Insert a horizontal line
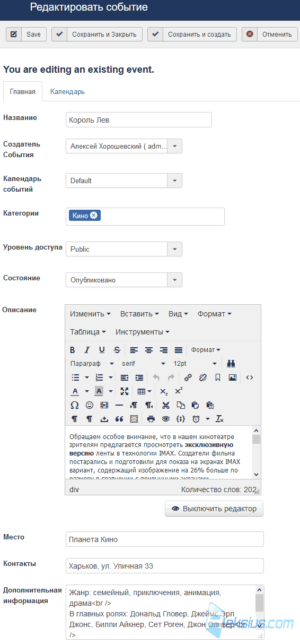This screenshot has height=644, width=300. [119, 405]
